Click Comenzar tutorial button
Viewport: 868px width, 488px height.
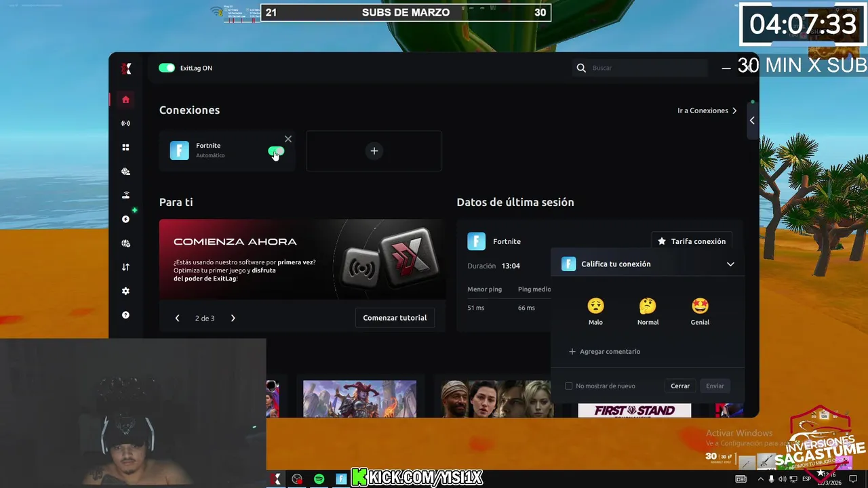click(x=395, y=318)
